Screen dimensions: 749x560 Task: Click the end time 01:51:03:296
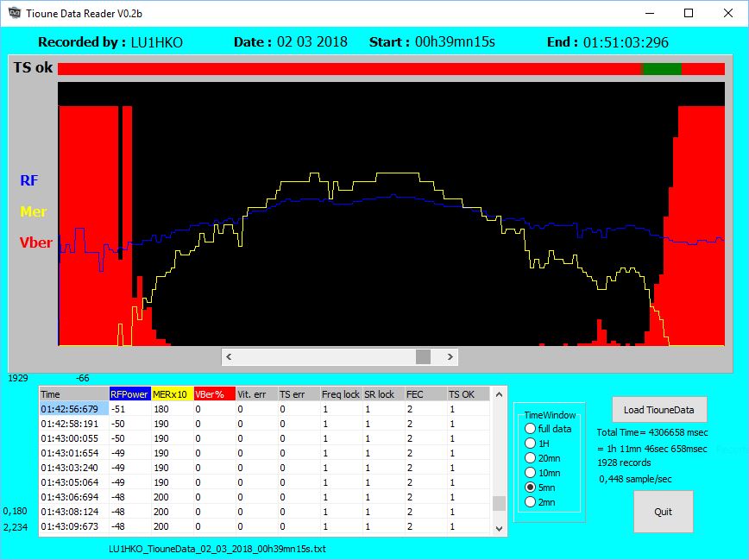pyautogui.click(x=626, y=42)
